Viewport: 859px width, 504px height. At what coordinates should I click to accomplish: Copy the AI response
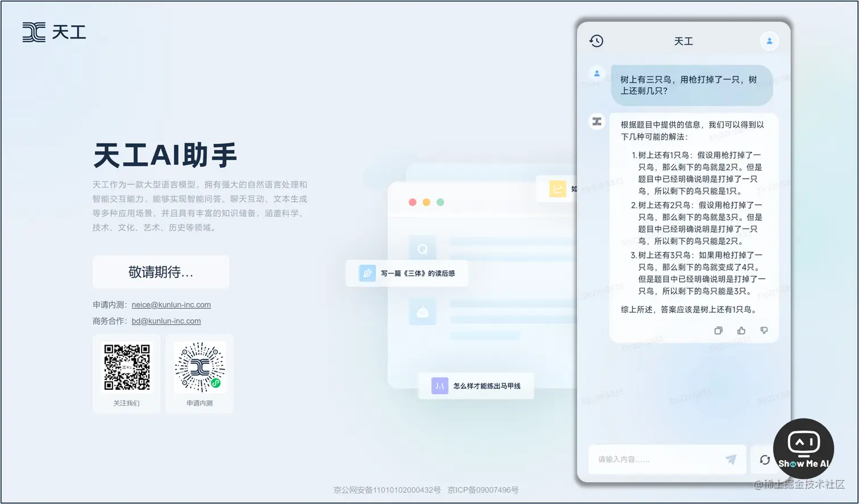click(718, 330)
